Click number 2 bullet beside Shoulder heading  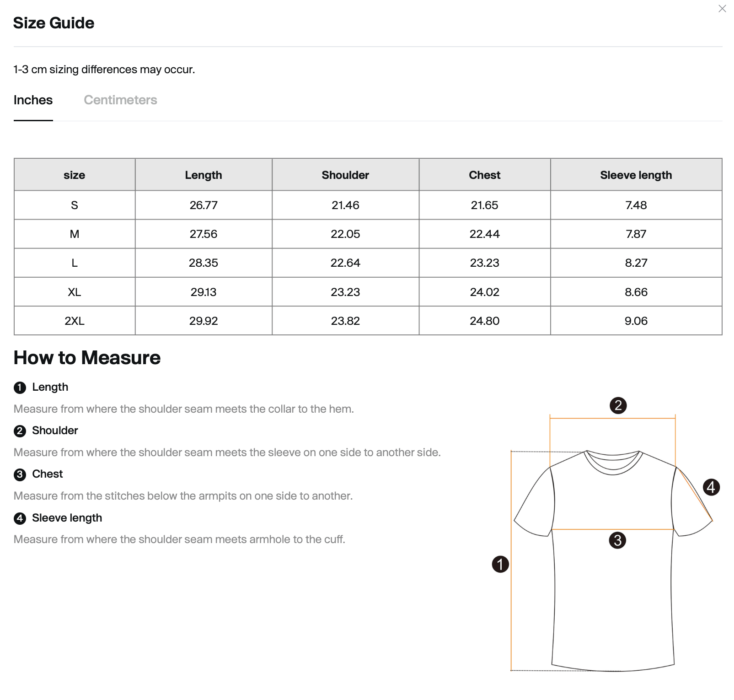pyautogui.click(x=20, y=431)
